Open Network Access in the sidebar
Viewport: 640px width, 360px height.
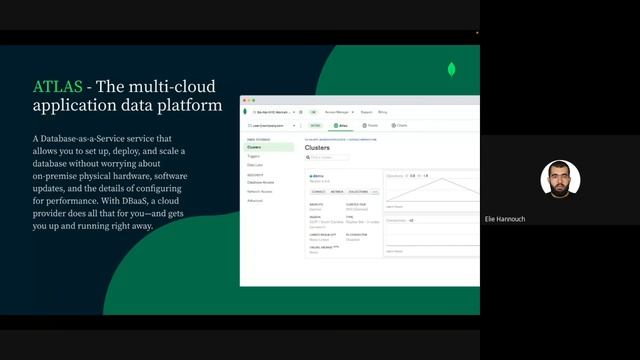coord(259,191)
